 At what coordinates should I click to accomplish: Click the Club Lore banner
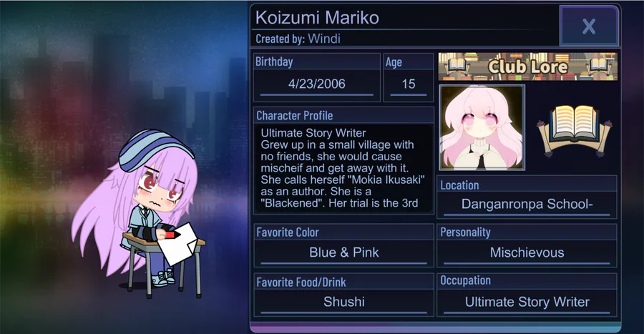528,67
